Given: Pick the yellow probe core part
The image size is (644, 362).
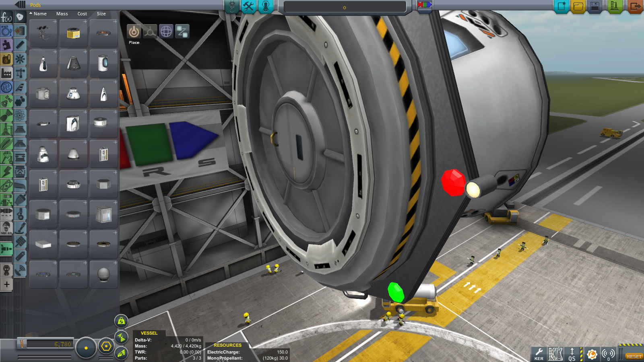Looking at the screenshot, I should [x=73, y=34].
